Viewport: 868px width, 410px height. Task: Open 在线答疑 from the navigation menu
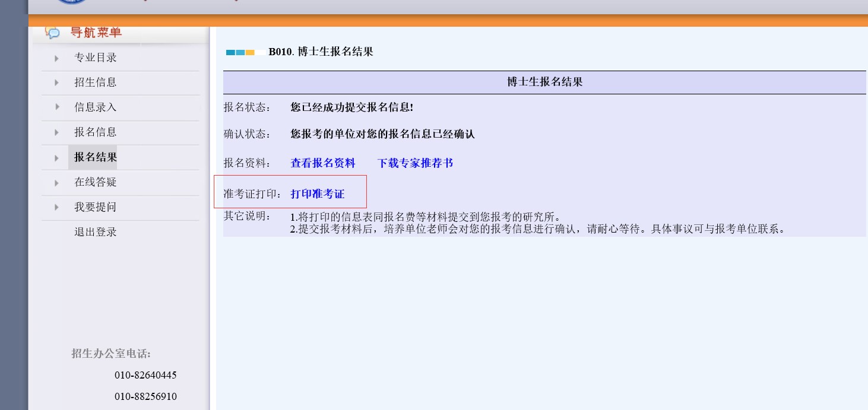pyautogui.click(x=95, y=182)
